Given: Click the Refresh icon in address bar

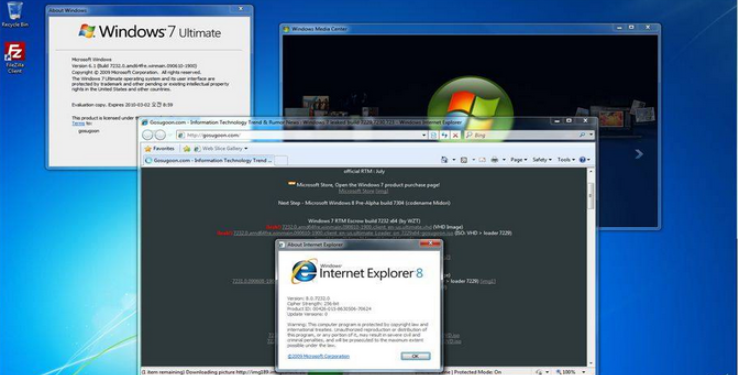Looking at the screenshot, I should pos(444,135).
